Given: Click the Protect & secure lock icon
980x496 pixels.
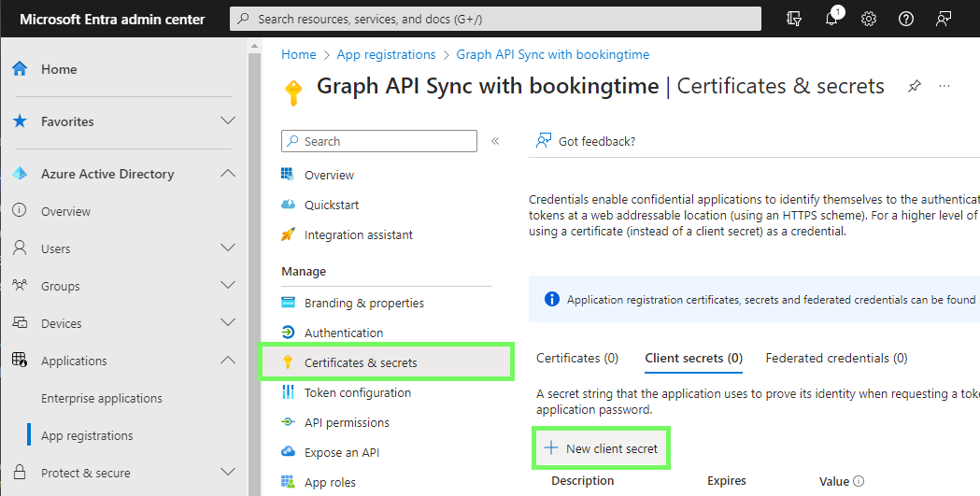Looking at the screenshot, I should [20, 473].
